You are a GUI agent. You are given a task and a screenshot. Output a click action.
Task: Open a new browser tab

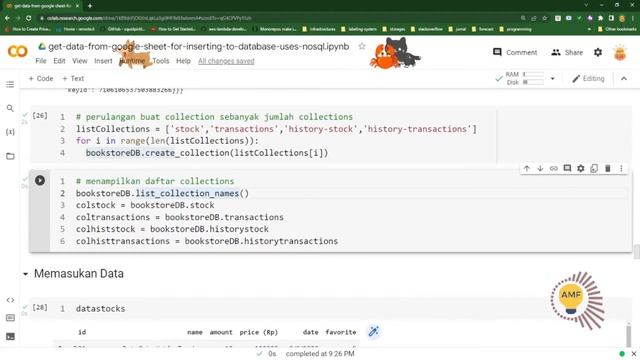(90, 6)
